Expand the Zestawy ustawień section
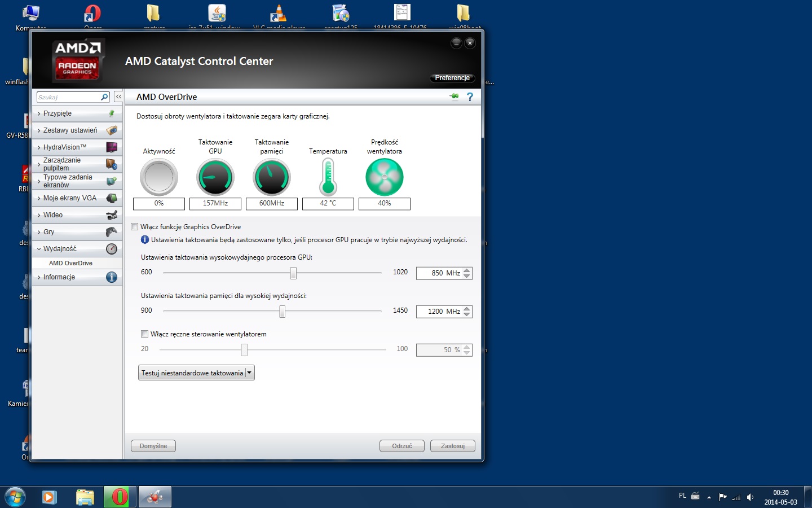812x508 pixels. [39, 130]
